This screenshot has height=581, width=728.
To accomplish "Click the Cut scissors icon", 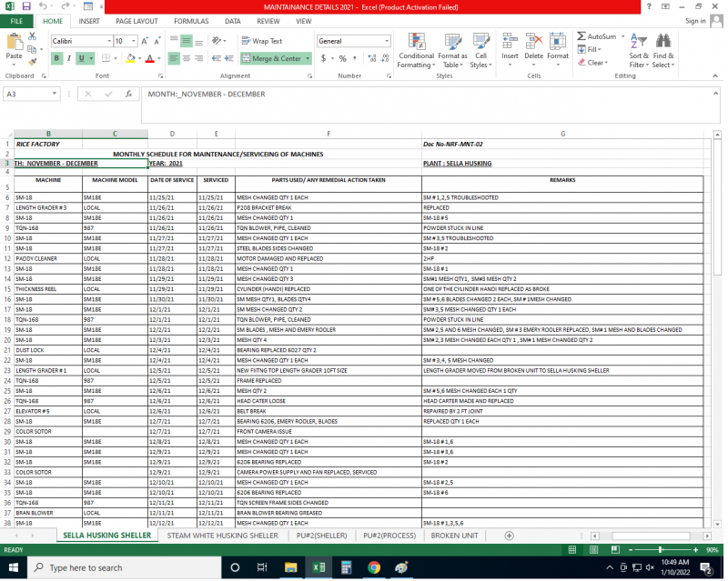I will [x=32, y=35].
